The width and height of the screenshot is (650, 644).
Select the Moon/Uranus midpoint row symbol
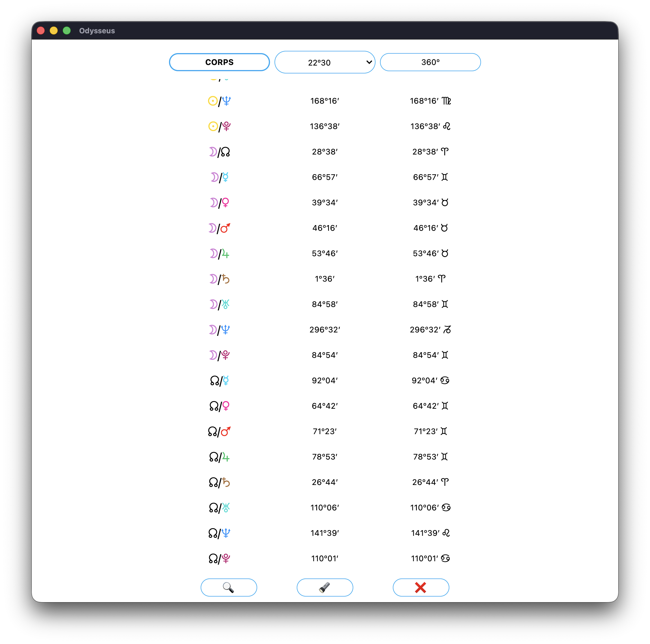click(219, 304)
